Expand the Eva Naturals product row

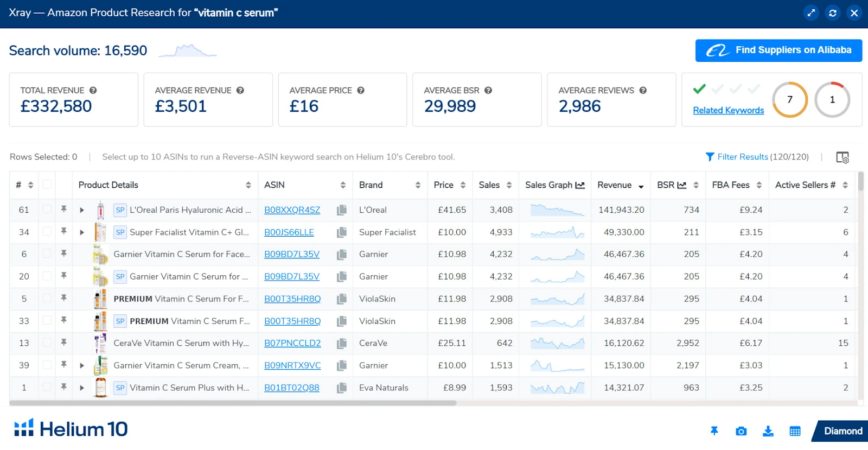coord(82,388)
